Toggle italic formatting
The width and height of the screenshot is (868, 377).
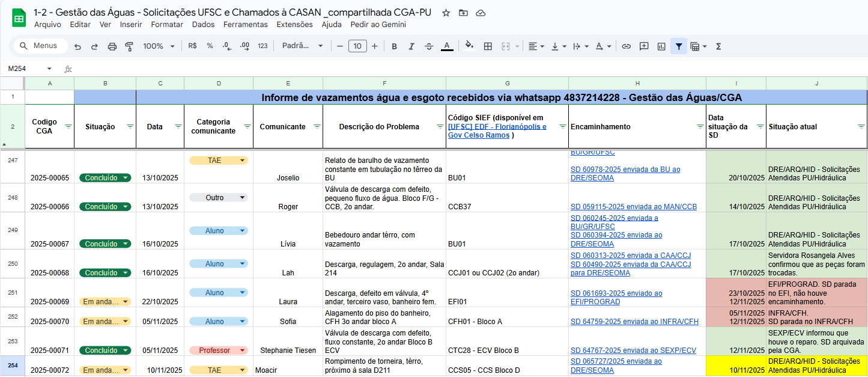(x=412, y=46)
